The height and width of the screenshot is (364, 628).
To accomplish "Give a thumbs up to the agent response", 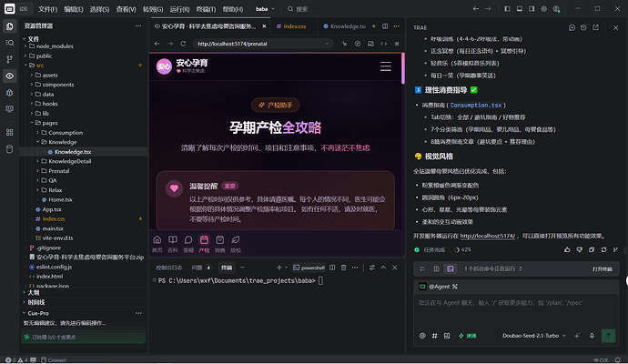I will click(x=567, y=249).
